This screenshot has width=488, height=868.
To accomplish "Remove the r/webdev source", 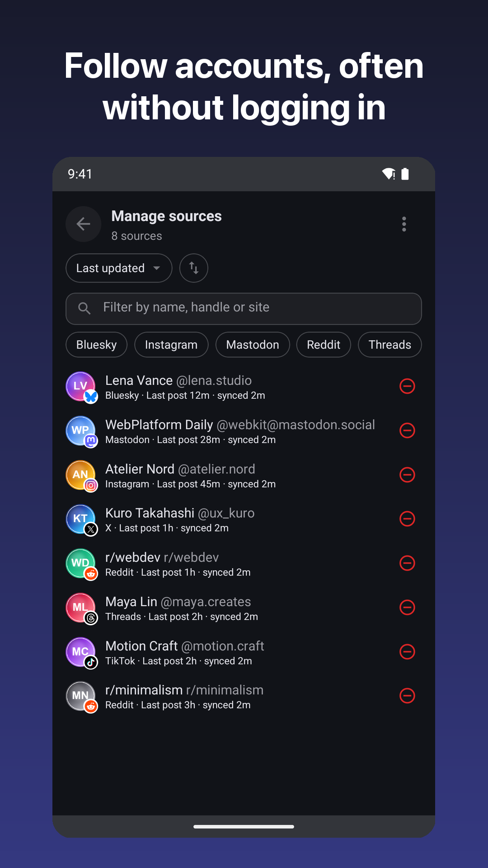I will (x=407, y=563).
